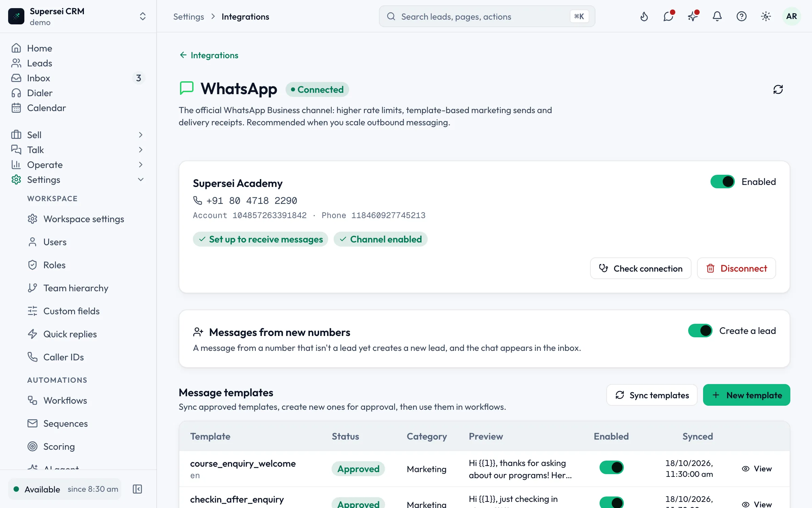Viewport: 812px width, 508px height.
Task: View the checkin_after_enquiry template
Action: click(757, 504)
